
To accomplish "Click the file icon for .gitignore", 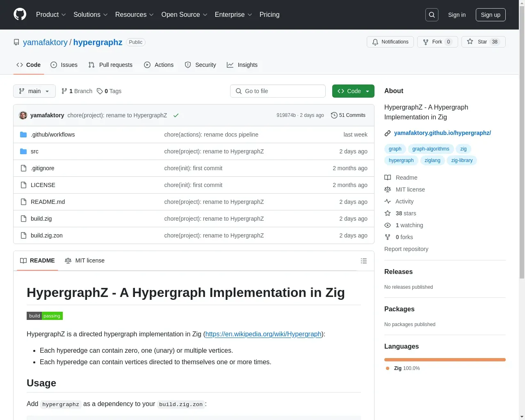I will 23,168.
